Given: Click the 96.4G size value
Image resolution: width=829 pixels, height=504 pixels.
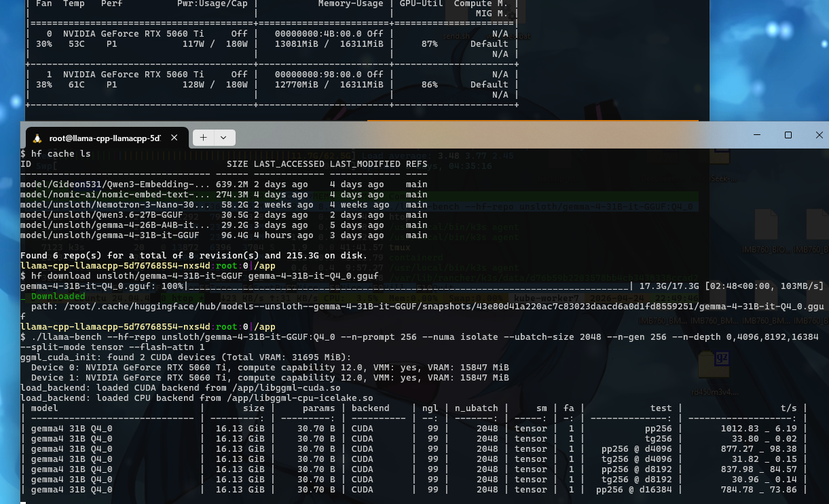Looking at the screenshot, I should click(235, 235).
